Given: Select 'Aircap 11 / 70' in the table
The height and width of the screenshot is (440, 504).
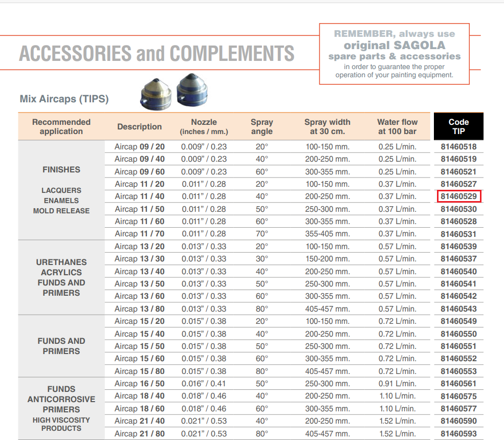Looking at the screenshot, I should [140, 234].
